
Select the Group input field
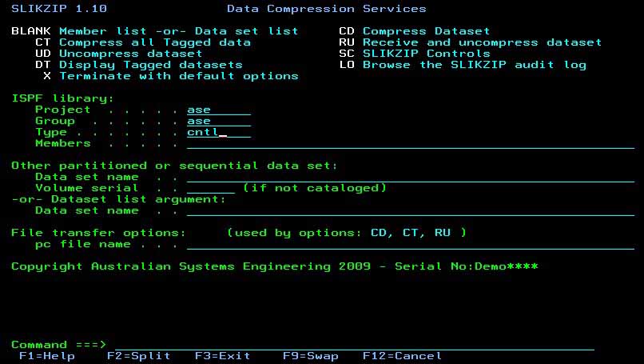[218, 121]
